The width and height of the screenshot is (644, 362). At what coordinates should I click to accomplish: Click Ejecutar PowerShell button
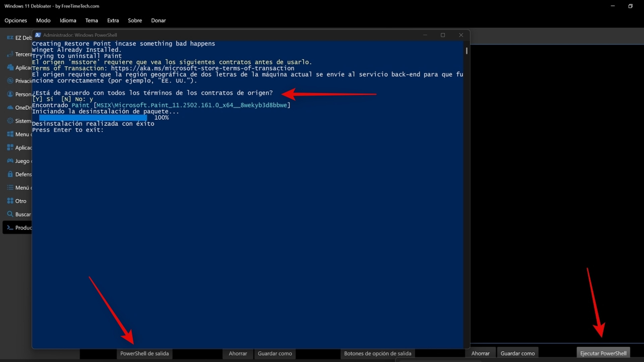[603, 353]
